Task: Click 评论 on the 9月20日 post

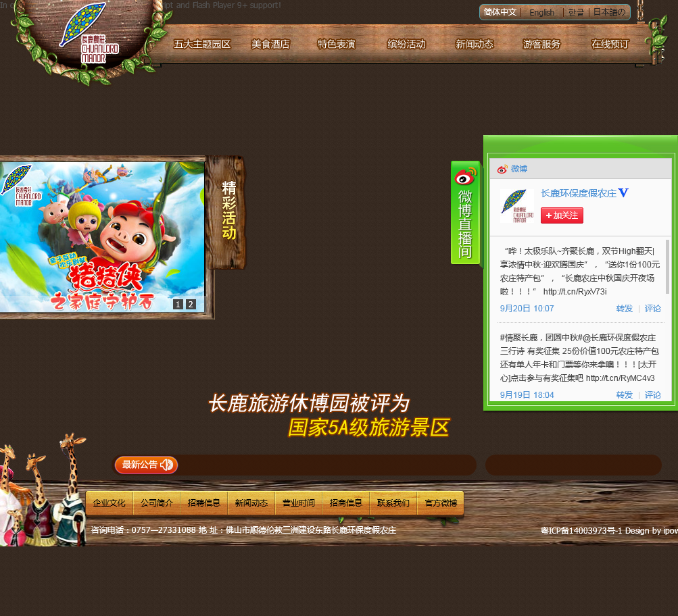Action: (652, 309)
